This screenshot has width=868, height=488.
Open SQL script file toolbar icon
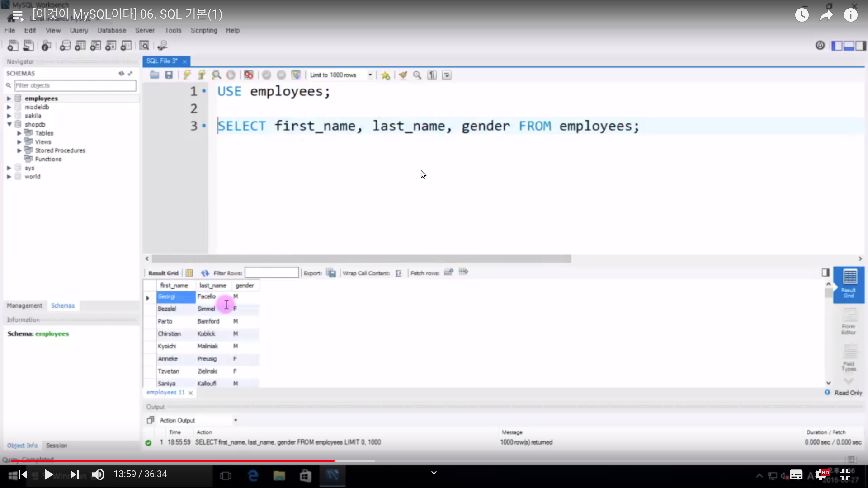[28, 46]
